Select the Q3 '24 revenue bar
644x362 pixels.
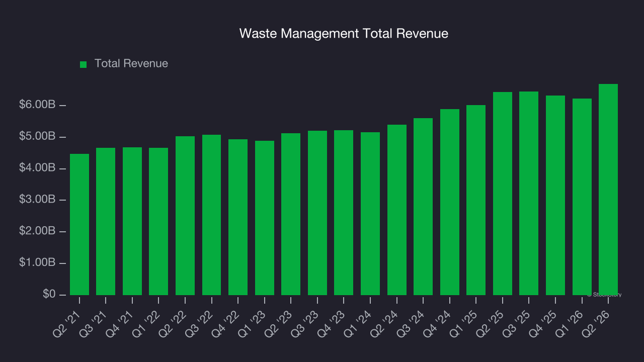click(x=423, y=207)
